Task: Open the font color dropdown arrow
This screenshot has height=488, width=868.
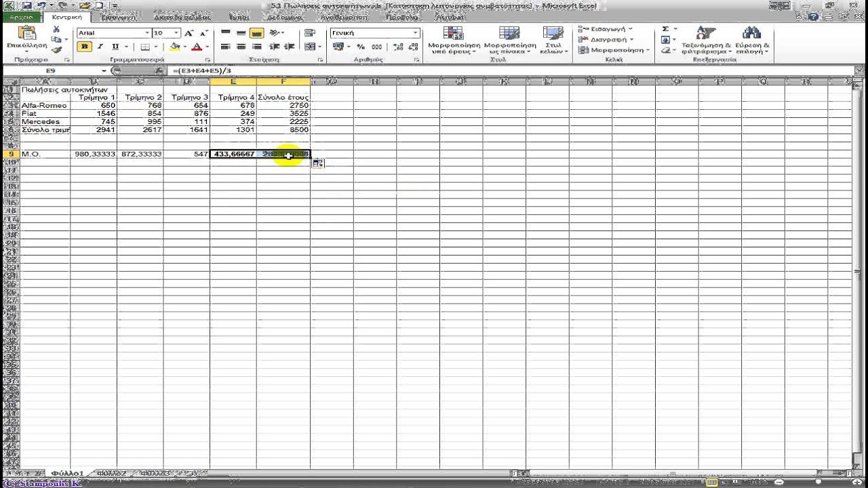Action: tap(205, 47)
